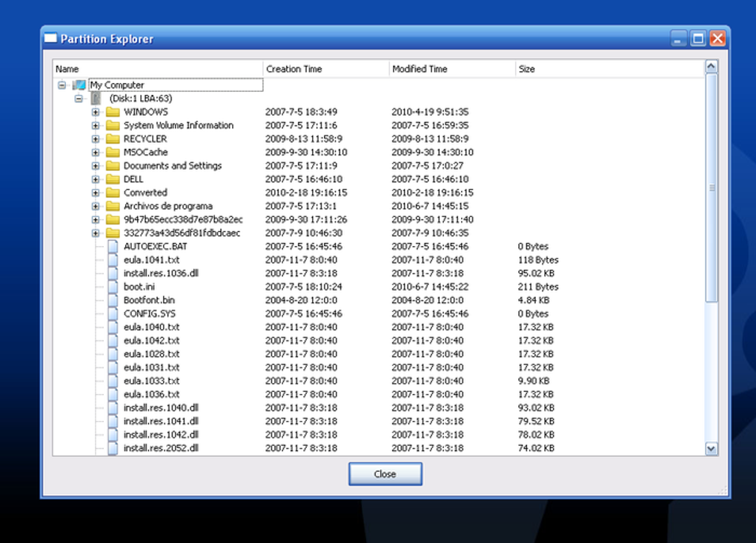
Task: Expand the Converted folder node
Action: [x=95, y=193]
